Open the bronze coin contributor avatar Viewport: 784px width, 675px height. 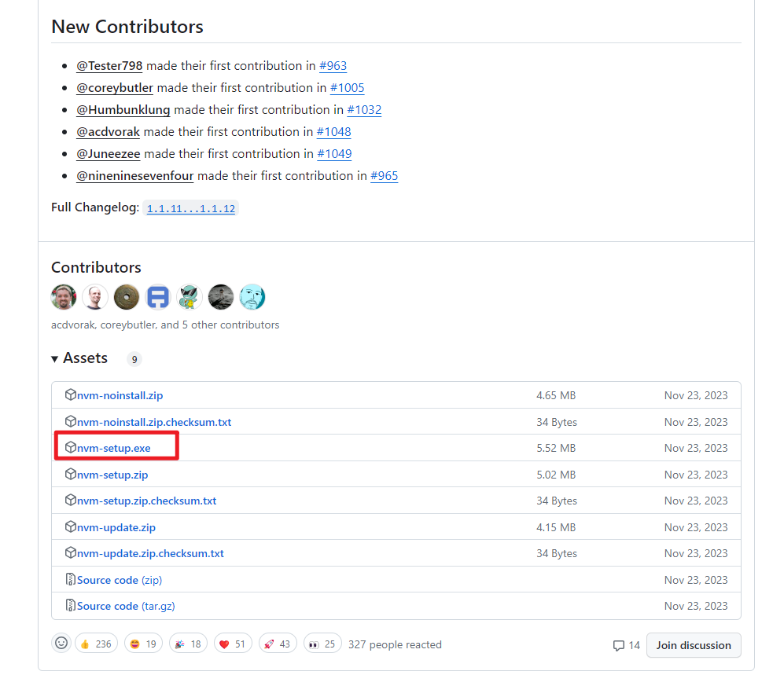(127, 297)
